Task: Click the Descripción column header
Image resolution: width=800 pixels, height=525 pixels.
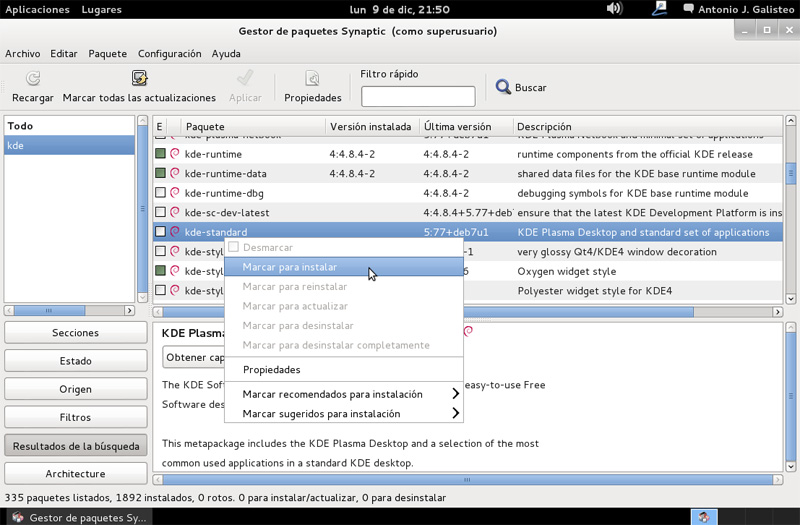Action: click(647, 126)
